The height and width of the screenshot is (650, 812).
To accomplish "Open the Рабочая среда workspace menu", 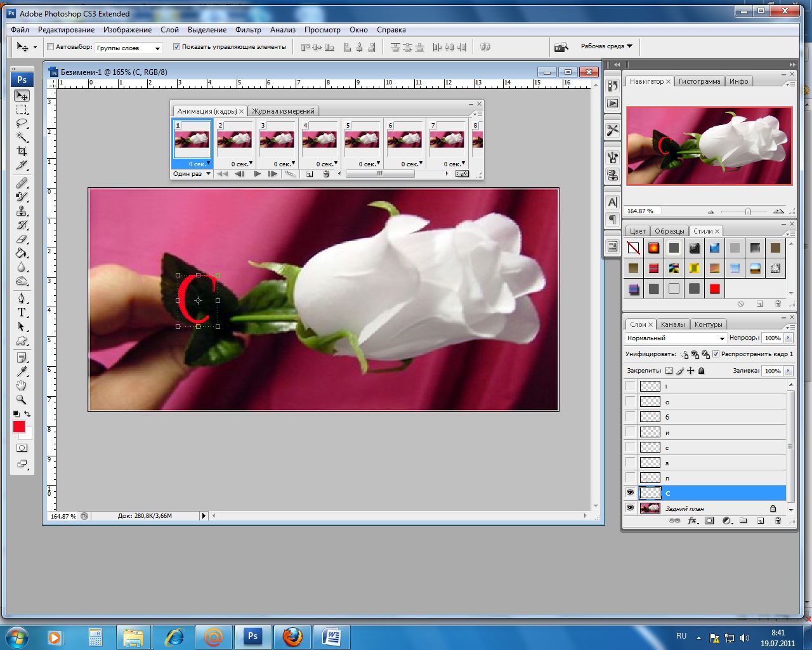I will (606, 46).
